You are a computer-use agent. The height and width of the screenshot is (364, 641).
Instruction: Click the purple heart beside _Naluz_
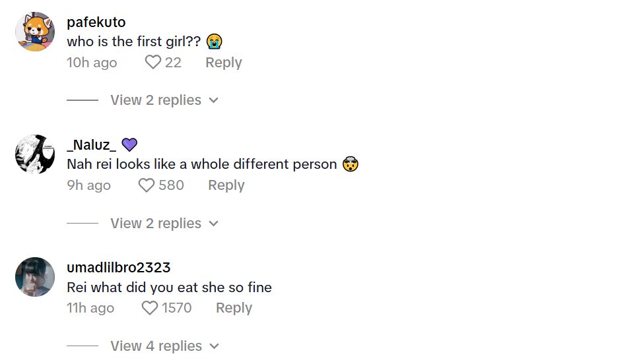(x=129, y=145)
